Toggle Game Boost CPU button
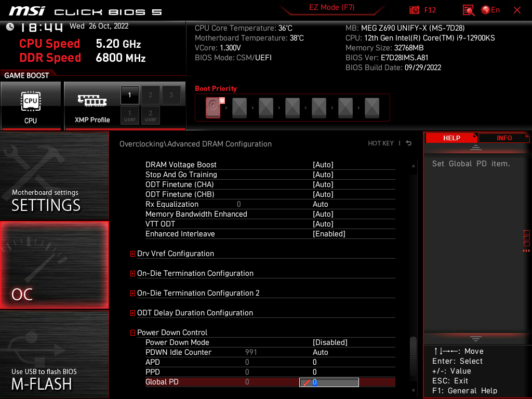 [31, 105]
